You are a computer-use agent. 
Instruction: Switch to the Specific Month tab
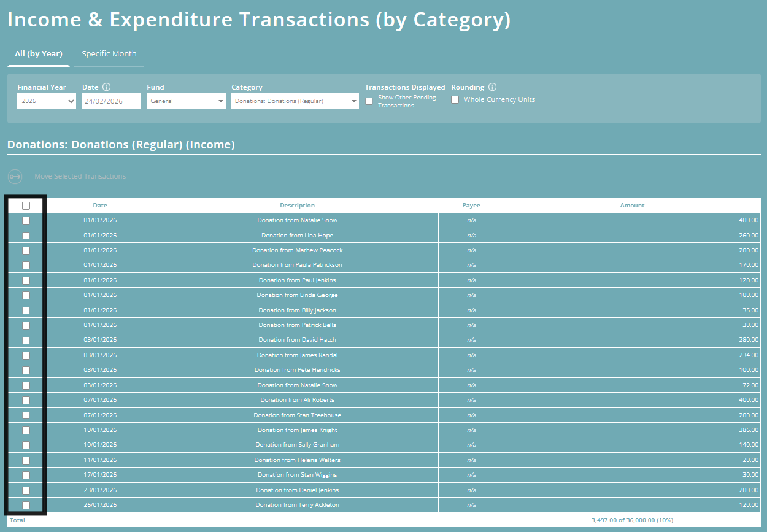pyautogui.click(x=109, y=54)
